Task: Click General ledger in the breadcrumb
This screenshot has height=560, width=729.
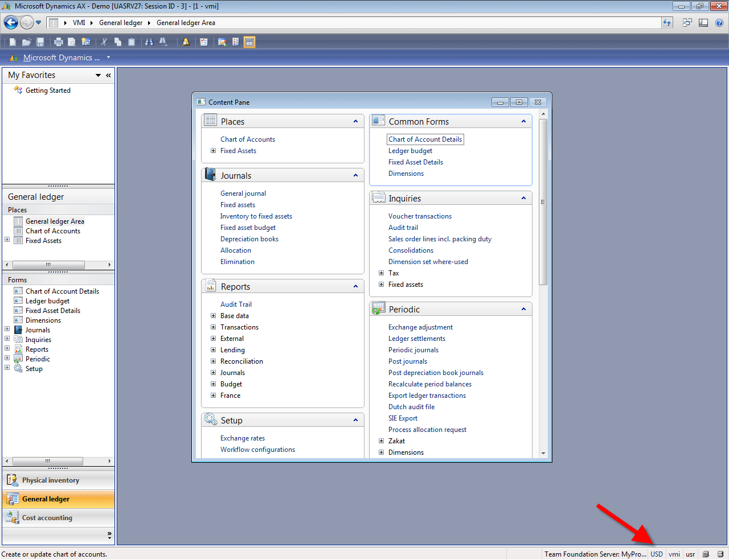Action: point(121,23)
